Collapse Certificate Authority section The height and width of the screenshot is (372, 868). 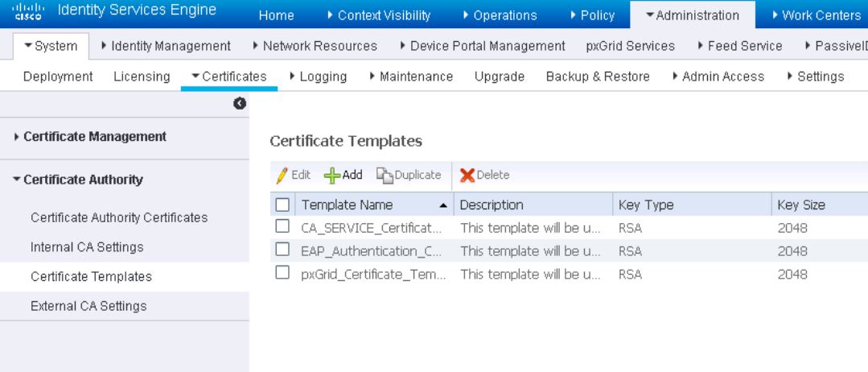77,180
